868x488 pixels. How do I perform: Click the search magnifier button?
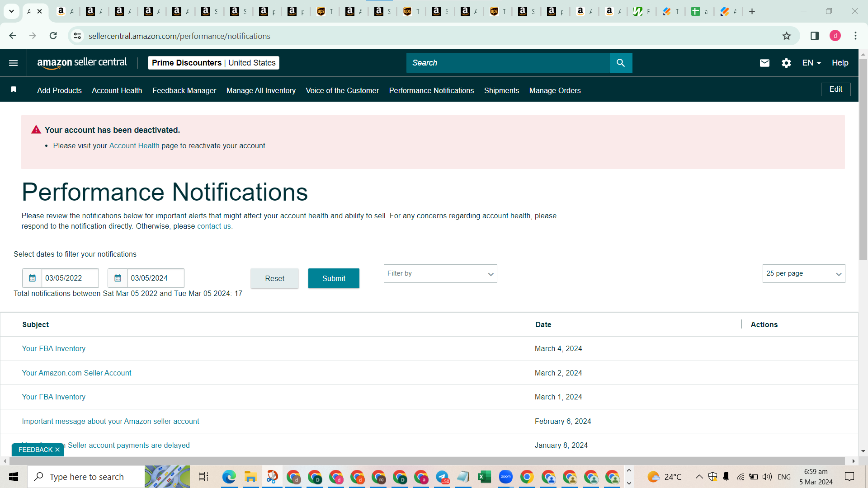tap(621, 63)
